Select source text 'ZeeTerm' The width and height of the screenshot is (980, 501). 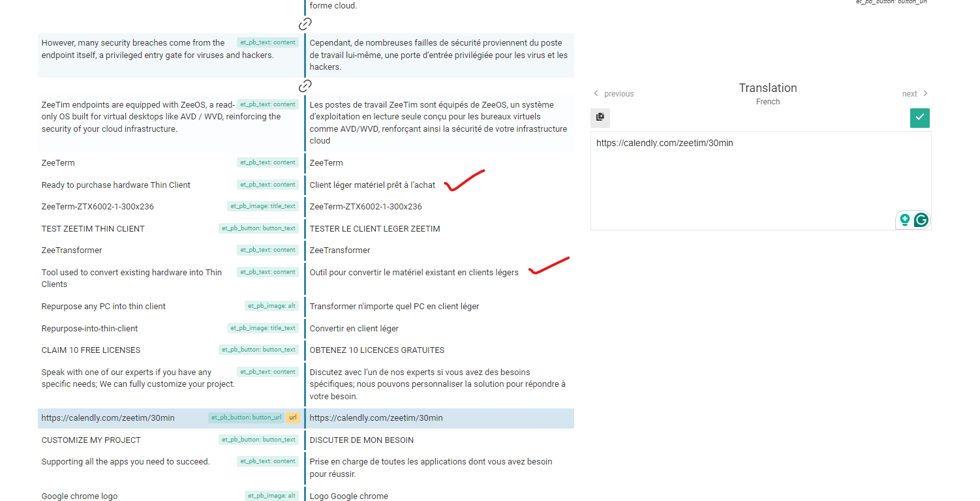point(58,163)
